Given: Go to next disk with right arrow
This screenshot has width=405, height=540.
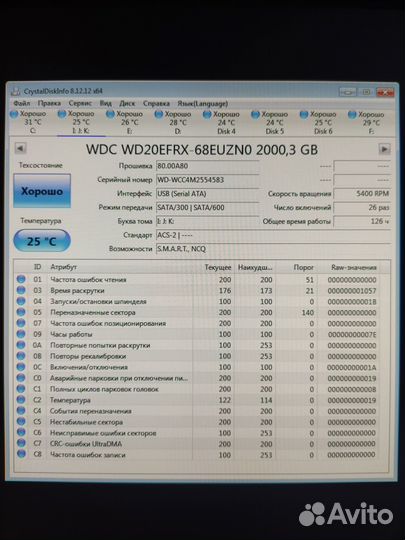Looking at the screenshot, I should [384, 149].
